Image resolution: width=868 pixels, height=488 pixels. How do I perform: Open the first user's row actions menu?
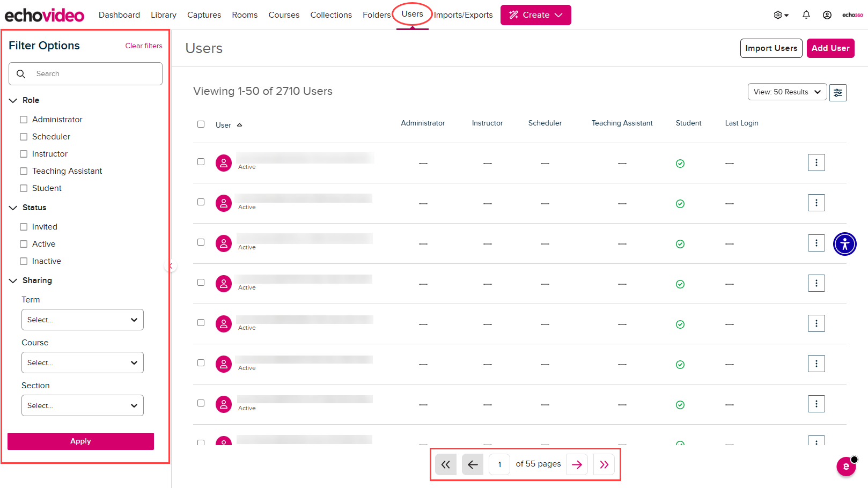click(816, 162)
